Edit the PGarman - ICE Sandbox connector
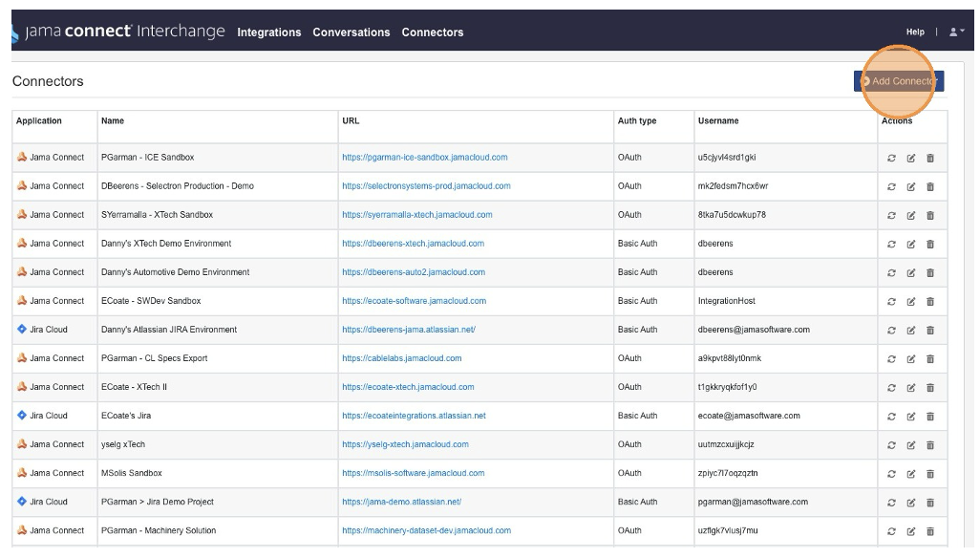This screenshot has height=558, width=980. coord(910,158)
